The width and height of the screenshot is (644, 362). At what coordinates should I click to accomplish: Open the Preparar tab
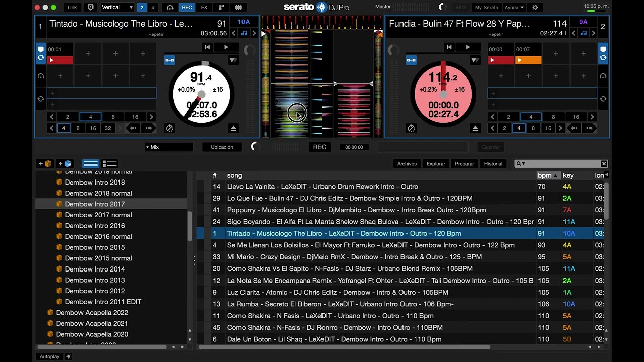tap(464, 163)
